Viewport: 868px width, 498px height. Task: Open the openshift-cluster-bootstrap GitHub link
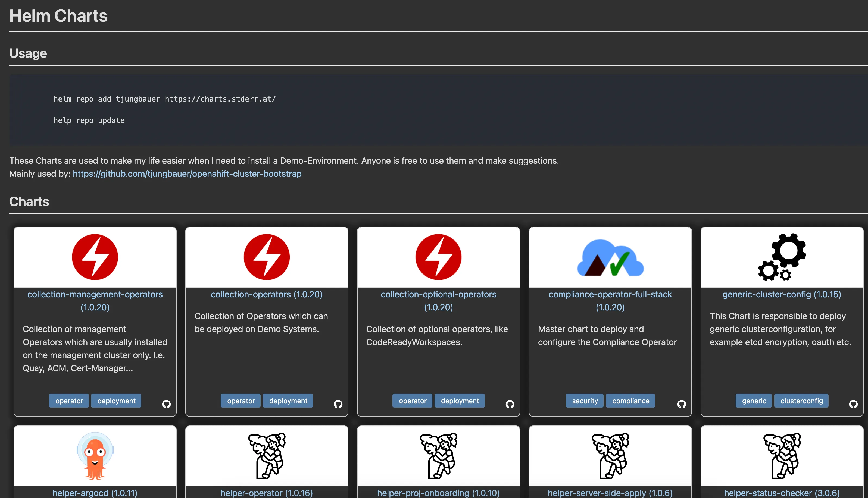tap(186, 174)
